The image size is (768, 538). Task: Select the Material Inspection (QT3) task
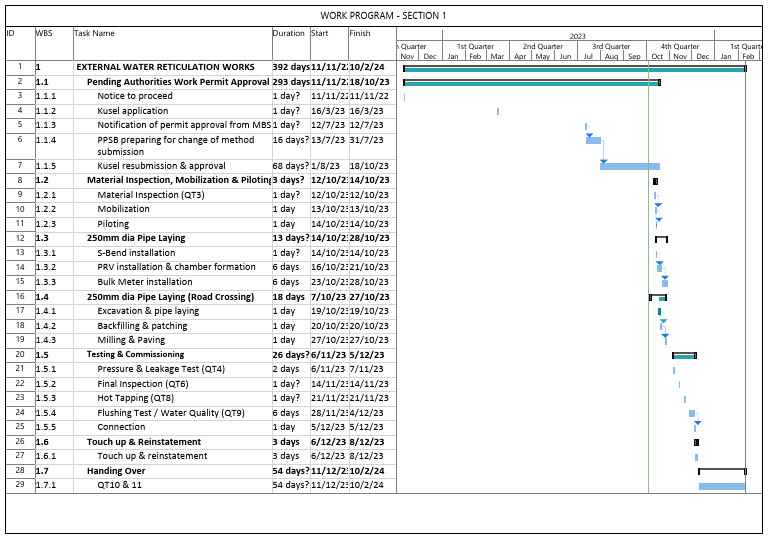(x=151, y=195)
